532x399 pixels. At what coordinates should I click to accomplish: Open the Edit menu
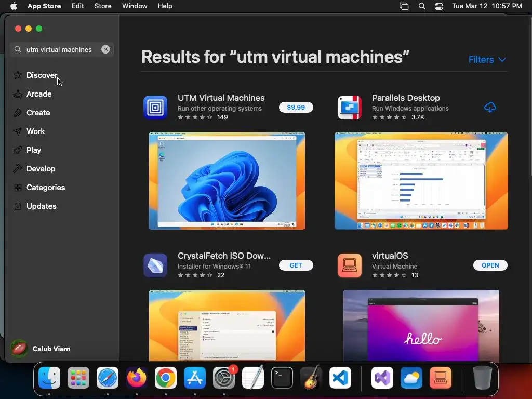[x=78, y=6]
